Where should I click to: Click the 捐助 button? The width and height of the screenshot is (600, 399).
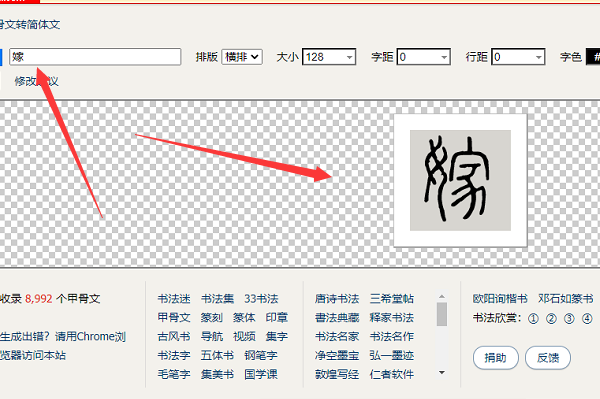click(x=496, y=358)
